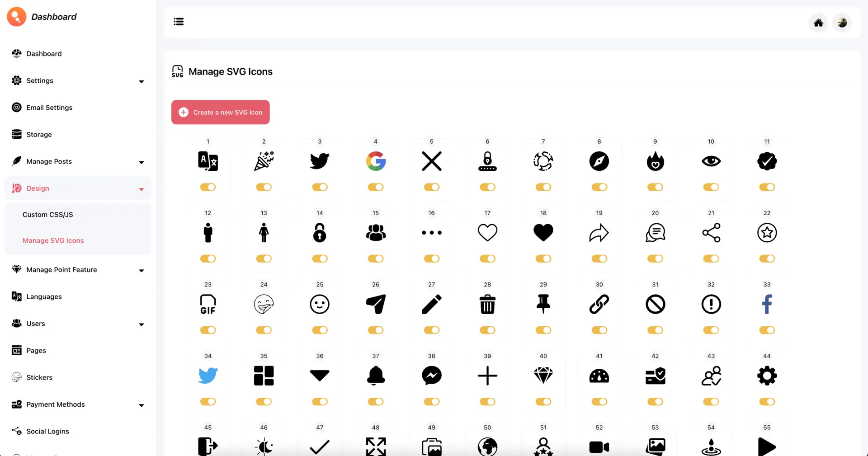Expand the Settings sidebar dropdown arrow
The height and width of the screenshot is (456, 868).
pyautogui.click(x=142, y=81)
